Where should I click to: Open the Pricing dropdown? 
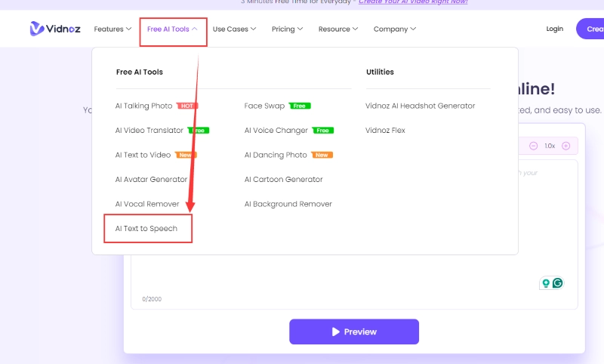point(287,29)
